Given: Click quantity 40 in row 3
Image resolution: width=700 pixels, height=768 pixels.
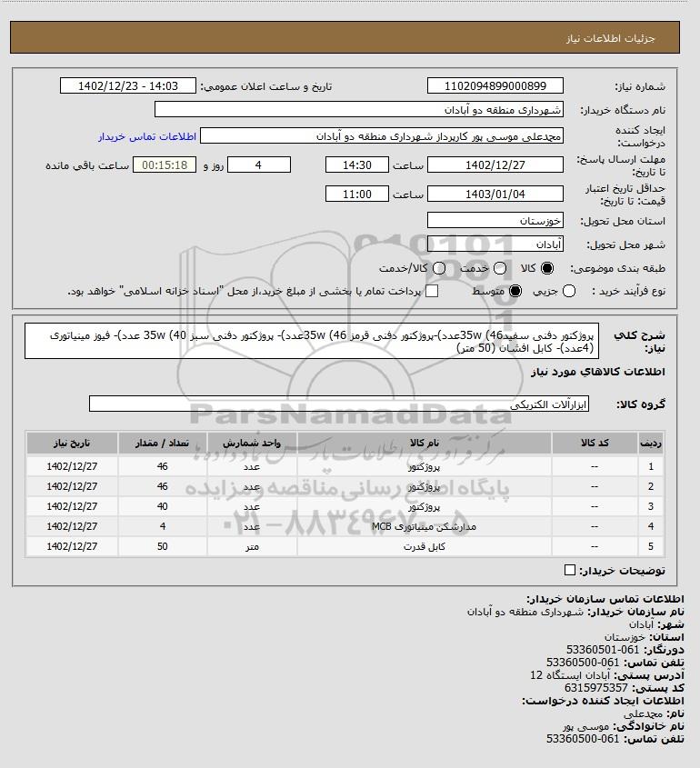Looking at the screenshot, I should tap(162, 506).
